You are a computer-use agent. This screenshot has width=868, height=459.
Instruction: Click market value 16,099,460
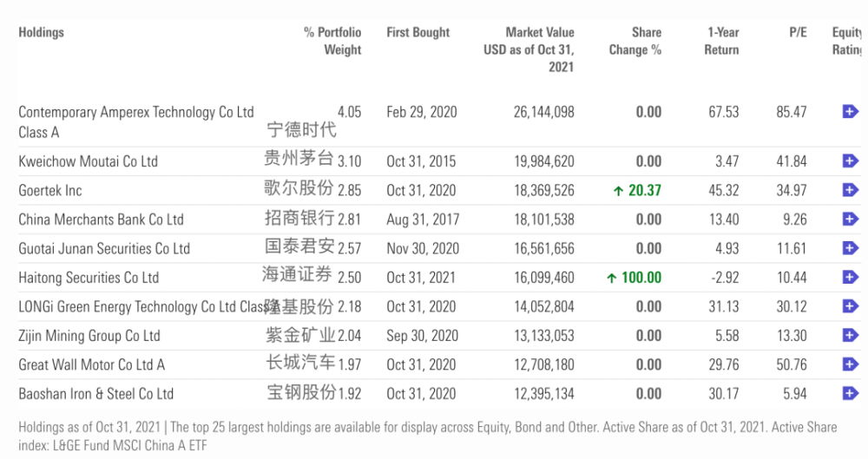pyautogui.click(x=543, y=278)
